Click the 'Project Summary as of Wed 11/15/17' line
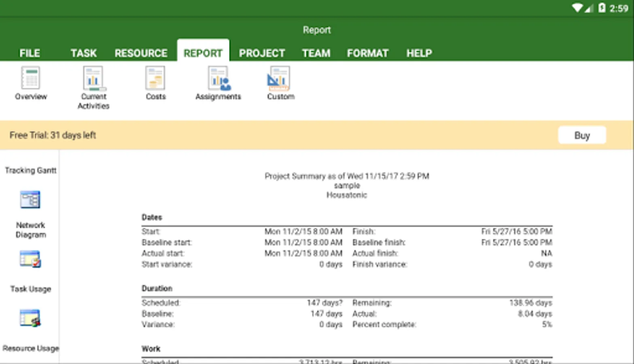The height and width of the screenshot is (364, 634). point(347,176)
